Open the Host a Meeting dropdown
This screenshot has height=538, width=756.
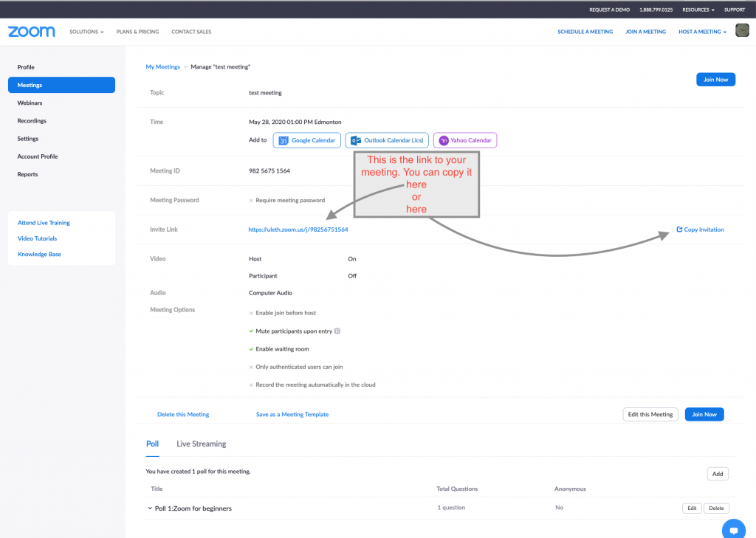pos(702,32)
